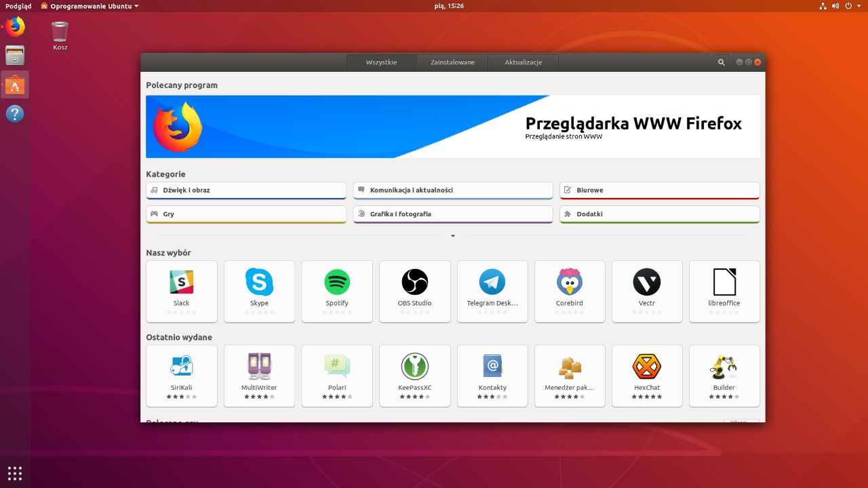Switch to the Wszystkie tab

[x=382, y=62]
